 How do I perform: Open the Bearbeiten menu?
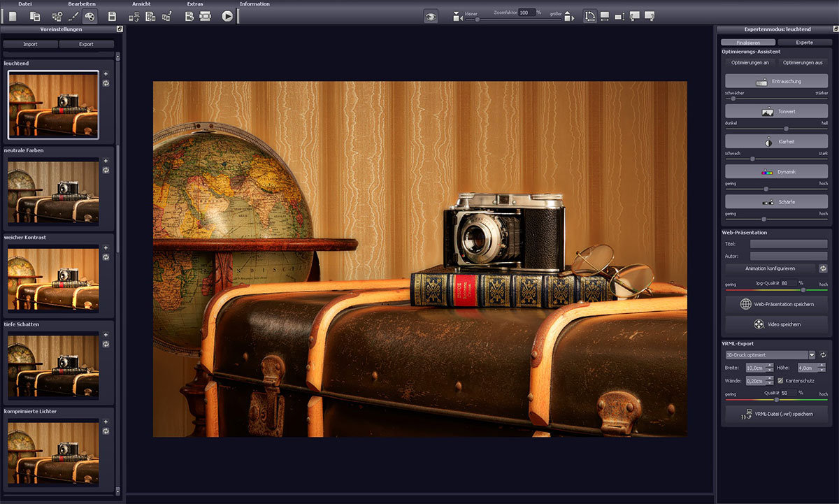click(x=82, y=4)
